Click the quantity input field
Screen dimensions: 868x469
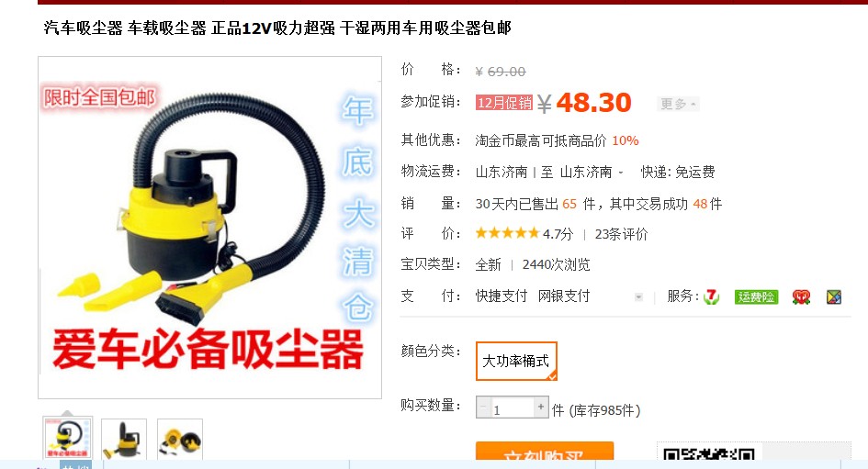pos(512,408)
